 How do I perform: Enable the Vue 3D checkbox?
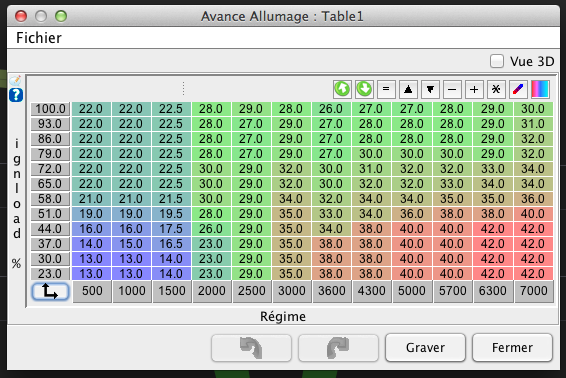[497, 61]
